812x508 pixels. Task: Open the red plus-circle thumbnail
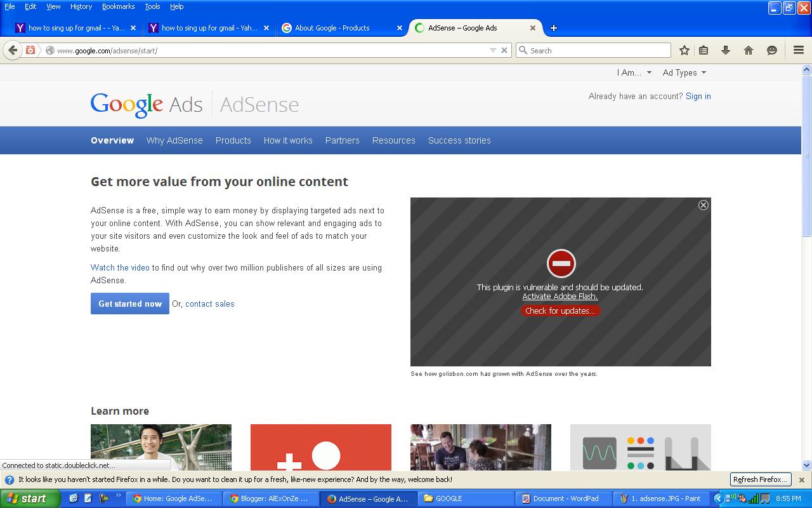tap(321, 447)
